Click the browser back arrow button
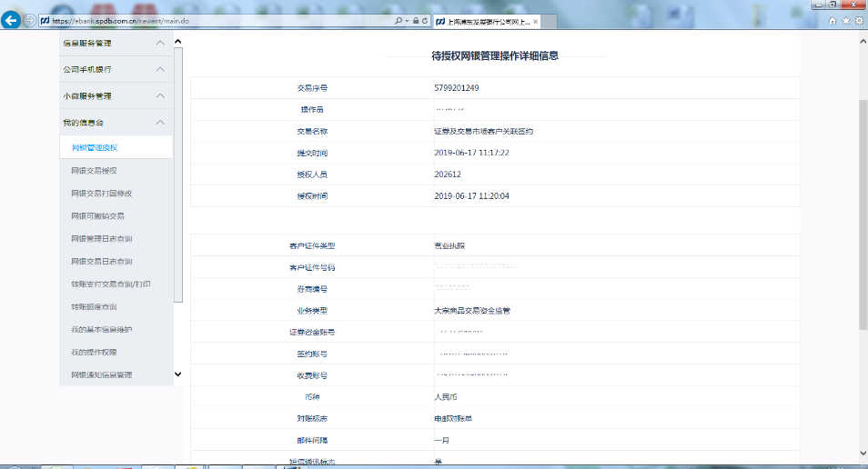This screenshot has width=868, height=469. click(x=11, y=20)
